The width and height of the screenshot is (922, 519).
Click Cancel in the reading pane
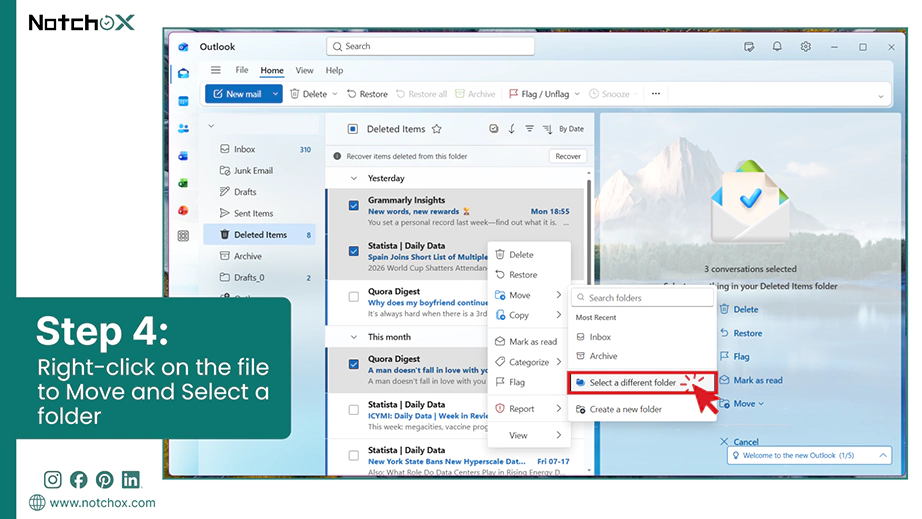739,441
